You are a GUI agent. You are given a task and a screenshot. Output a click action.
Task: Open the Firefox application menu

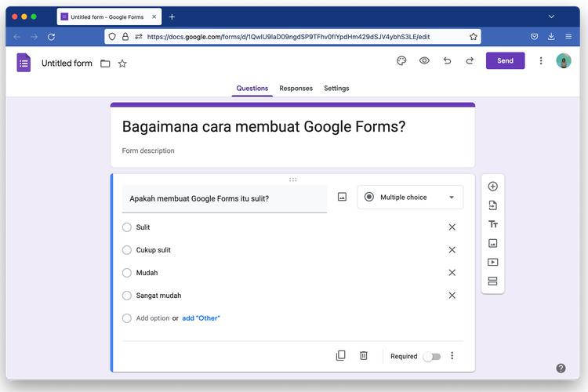click(x=568, y=36)
